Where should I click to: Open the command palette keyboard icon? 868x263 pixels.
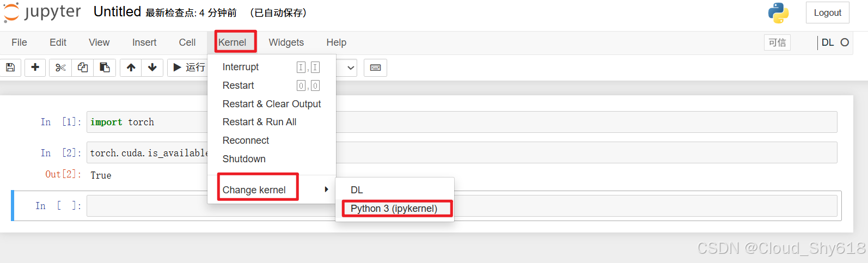(375, 68)
